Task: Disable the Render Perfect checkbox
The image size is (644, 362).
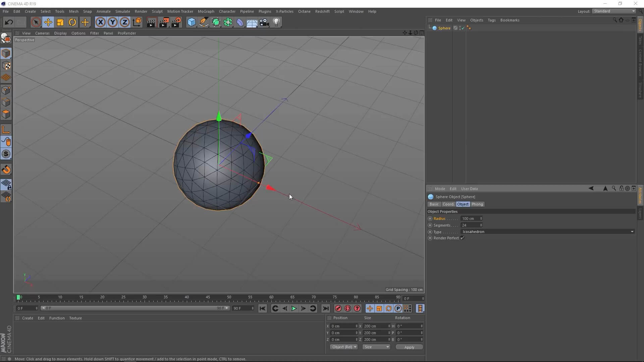Action: click(463, 238)
